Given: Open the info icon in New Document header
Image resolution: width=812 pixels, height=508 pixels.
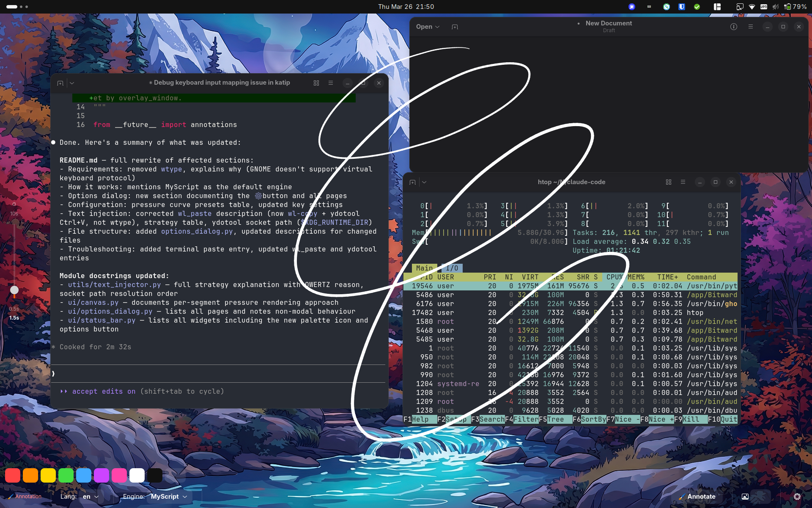Looking at the screenshot, I should (734, 27).
